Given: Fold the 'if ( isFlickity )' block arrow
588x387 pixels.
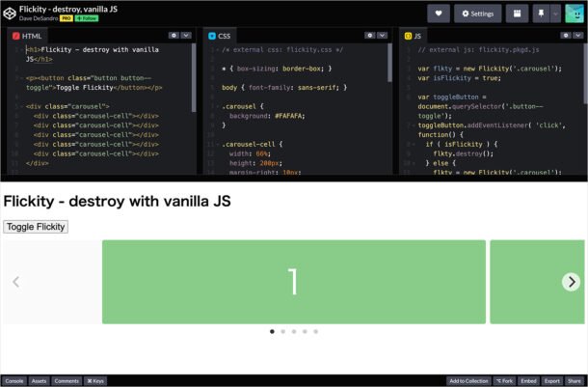Looking at the screenshot, I should [x=414, y=144].
